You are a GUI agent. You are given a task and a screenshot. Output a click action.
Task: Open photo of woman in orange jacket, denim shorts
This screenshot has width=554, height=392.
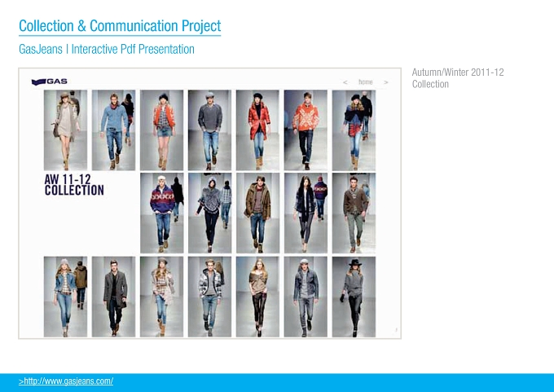(161, 130)
